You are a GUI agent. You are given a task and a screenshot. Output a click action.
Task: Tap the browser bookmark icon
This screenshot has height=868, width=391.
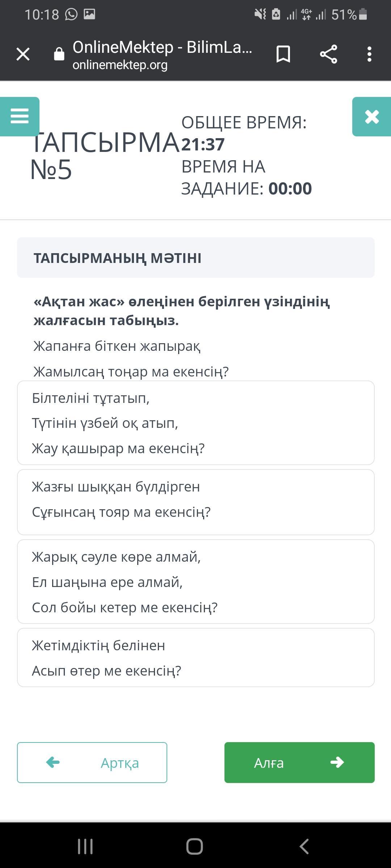(x=283, y=54)
